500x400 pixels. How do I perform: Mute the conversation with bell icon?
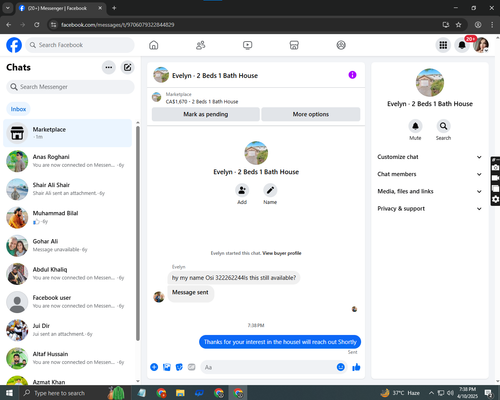coord(415,126)
